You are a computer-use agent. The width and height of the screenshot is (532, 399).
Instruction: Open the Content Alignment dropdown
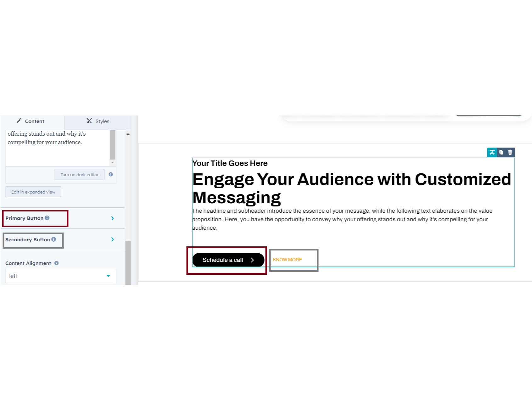click(60, 276)
